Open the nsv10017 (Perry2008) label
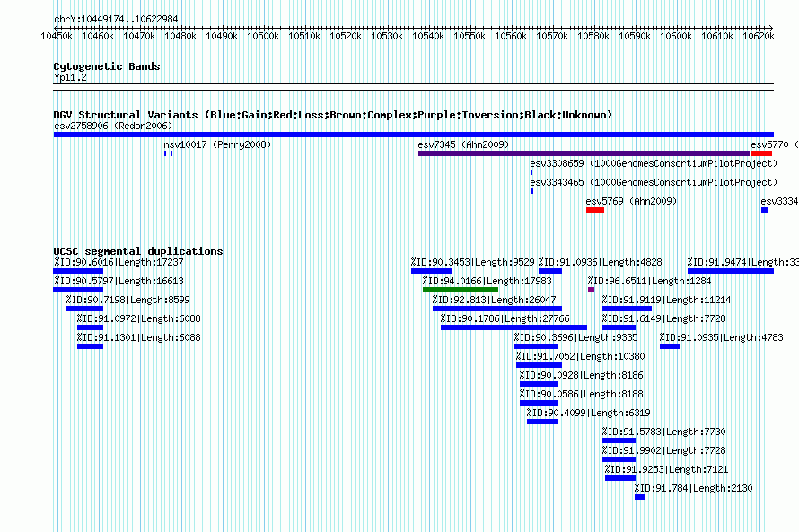 pos(217,144)
